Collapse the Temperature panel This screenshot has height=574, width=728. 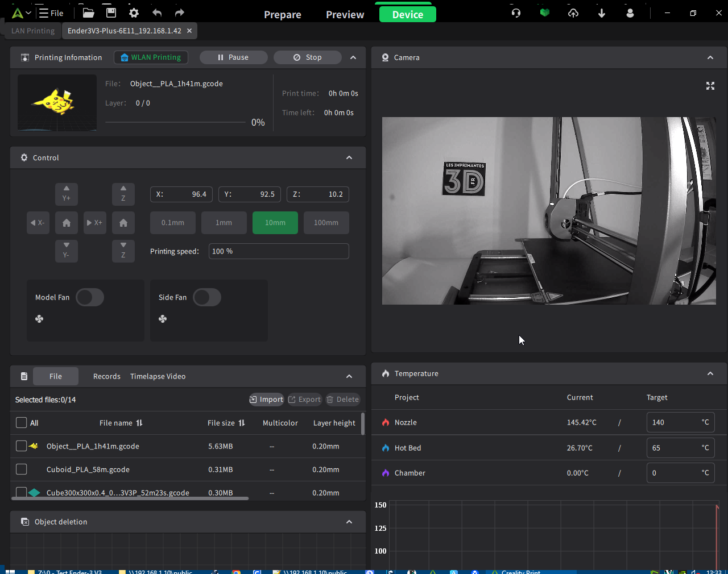coord(710,373)
